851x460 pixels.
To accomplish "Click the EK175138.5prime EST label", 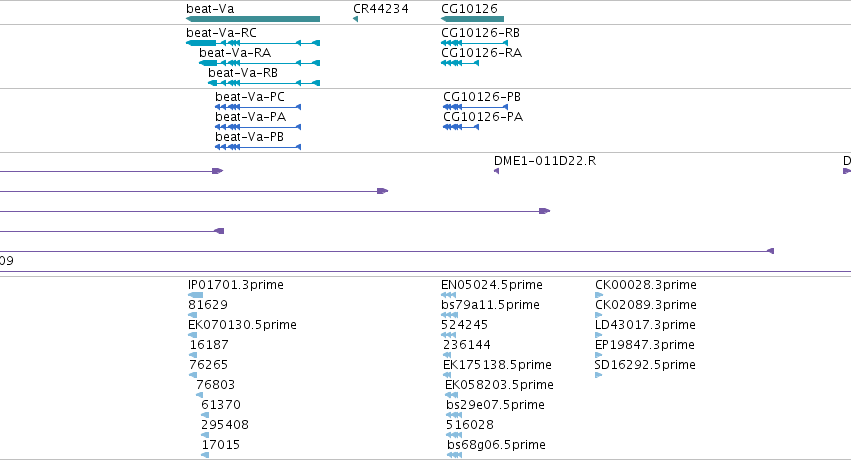I will (497, 365).
